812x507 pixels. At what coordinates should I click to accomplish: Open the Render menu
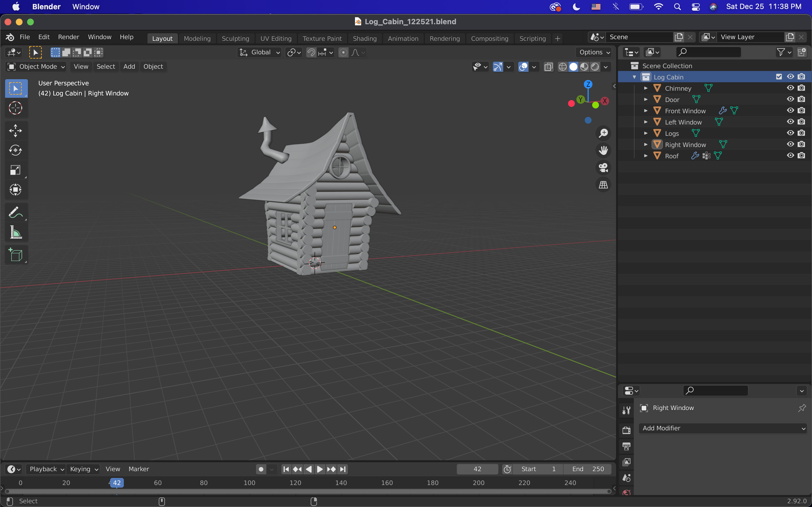click(69, 37)
